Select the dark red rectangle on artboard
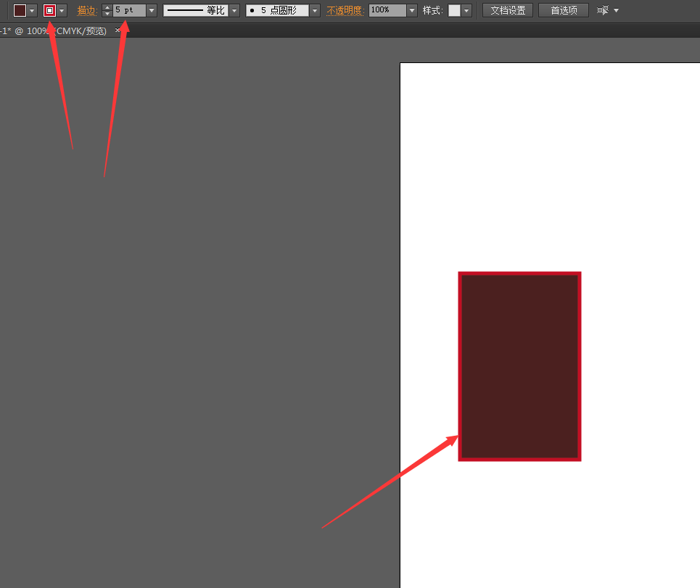The width and height of the screenshot is (700, 588). pos(519,366)
